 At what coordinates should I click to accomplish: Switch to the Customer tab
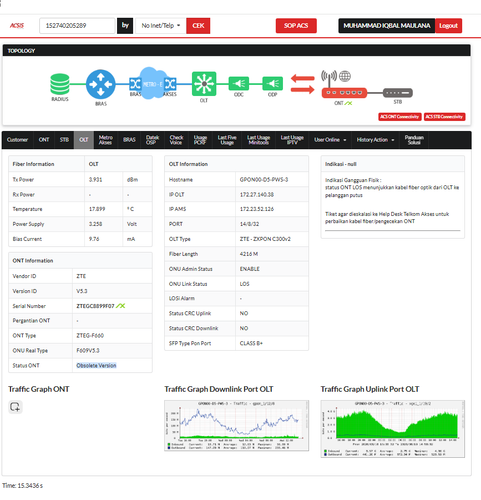click(x=17, y=140)
